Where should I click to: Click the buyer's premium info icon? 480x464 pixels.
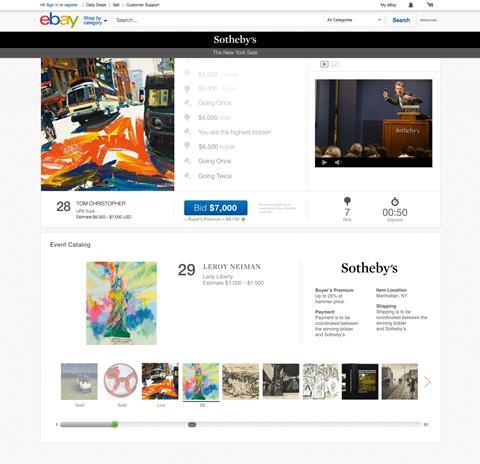243,219
